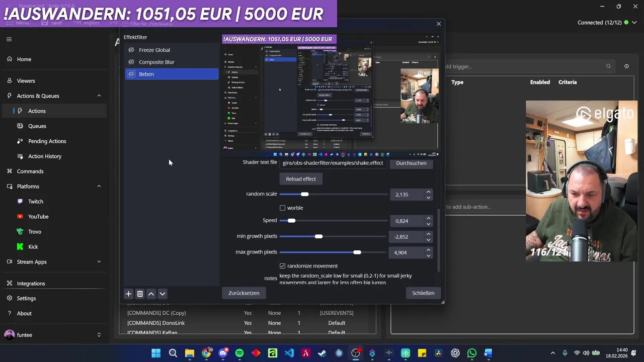644x362 pixels.
Task: Click the random scale value field 2,135
Action: (407, 194)
